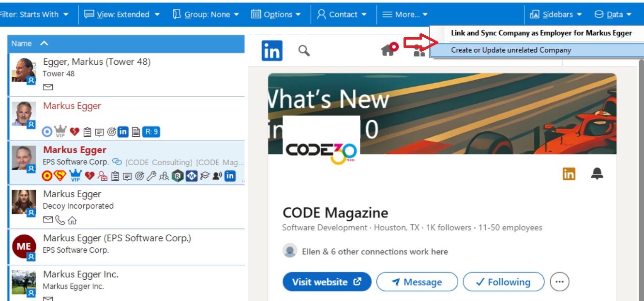Click the wrench icon

[x=151, y=176]
